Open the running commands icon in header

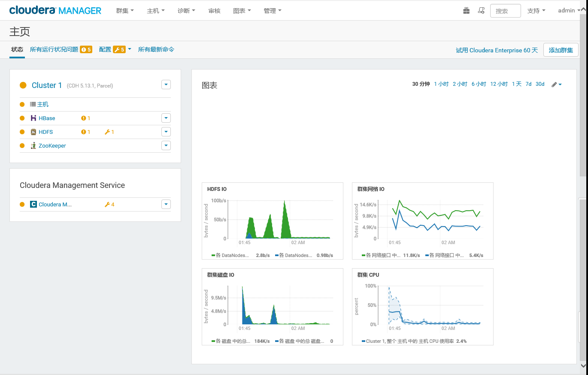coord(481,11)
